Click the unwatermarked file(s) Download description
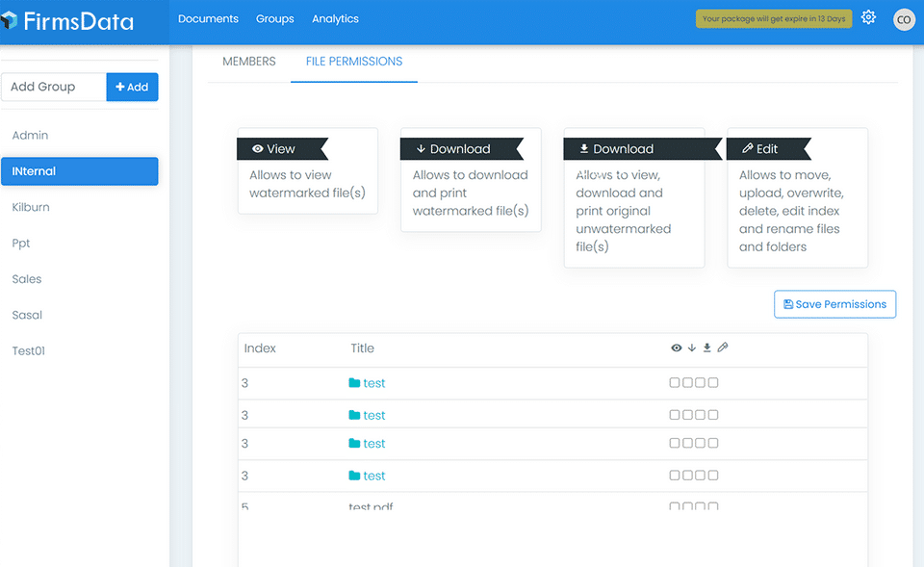 coord(624,211)
